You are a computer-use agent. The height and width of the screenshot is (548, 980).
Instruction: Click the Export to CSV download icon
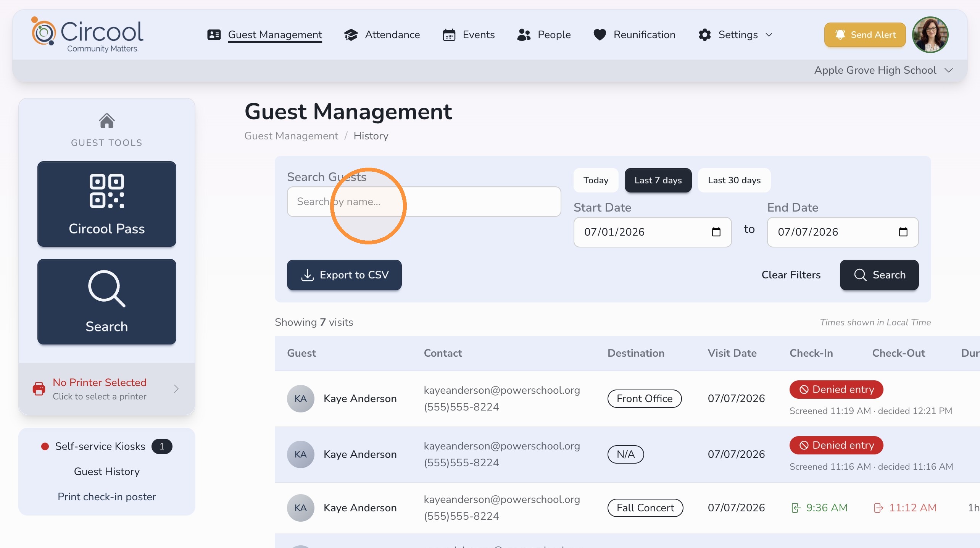[308, 275]
